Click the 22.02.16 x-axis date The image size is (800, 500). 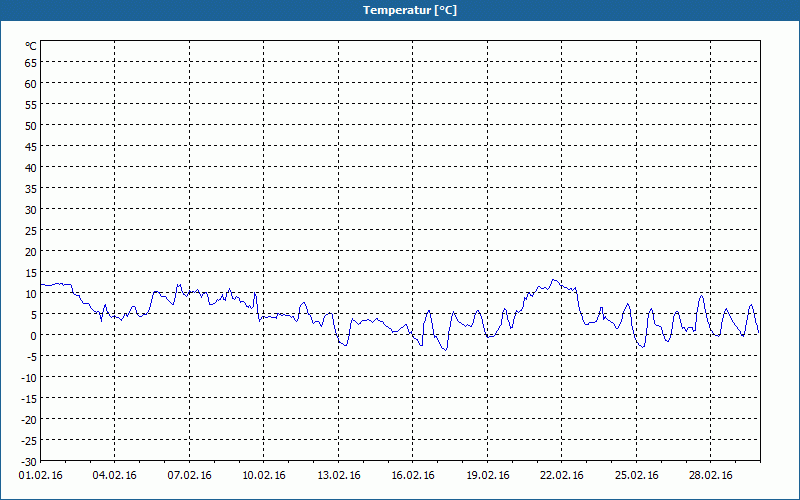coord(561,476)
